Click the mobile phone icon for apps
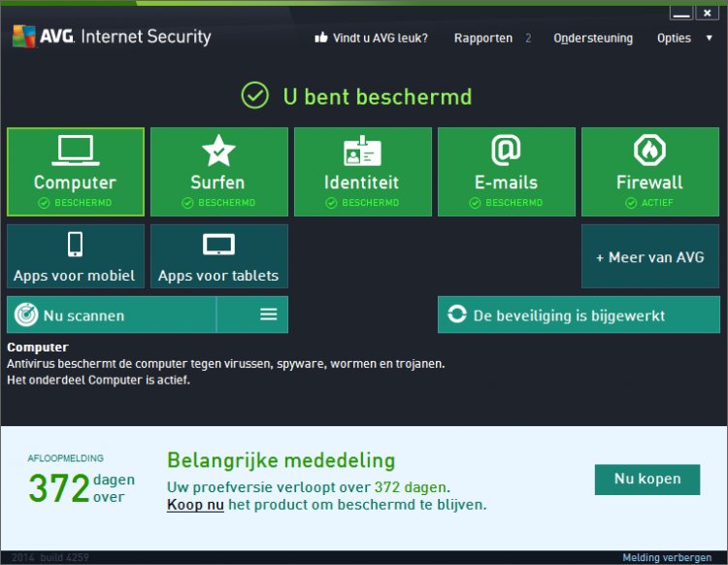 point(75,245)
